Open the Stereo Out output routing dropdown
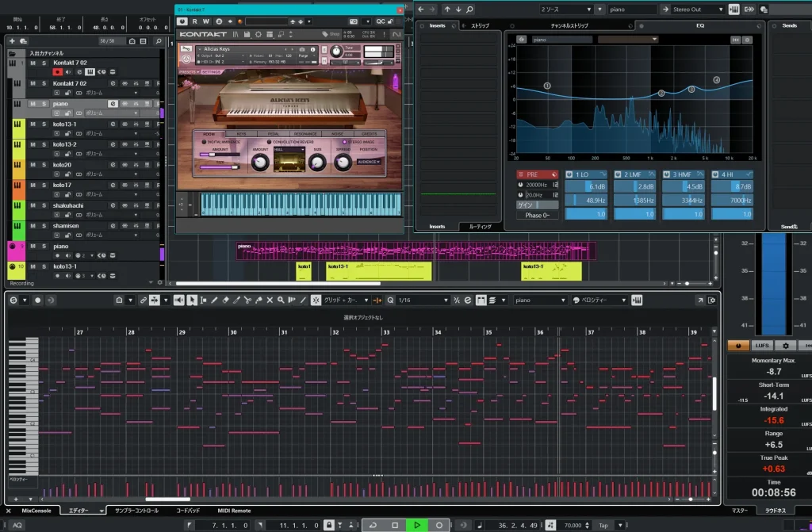Image resolution: width=812 pixels, height=532 pixels. pos(698,10)
